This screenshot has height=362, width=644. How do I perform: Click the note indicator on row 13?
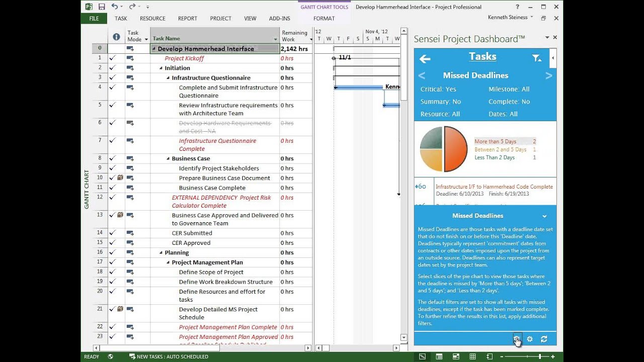(120, 215)
